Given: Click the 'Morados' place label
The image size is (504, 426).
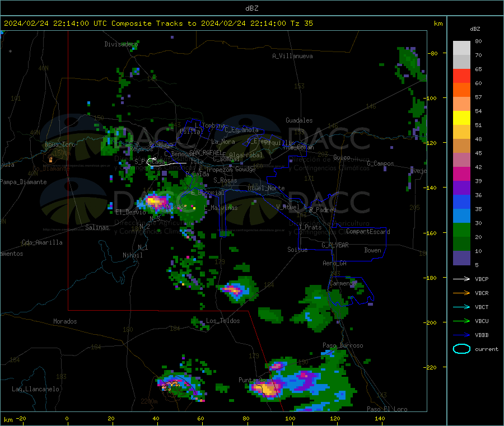Looking at the screenshot, I should [x=65, y=321].
